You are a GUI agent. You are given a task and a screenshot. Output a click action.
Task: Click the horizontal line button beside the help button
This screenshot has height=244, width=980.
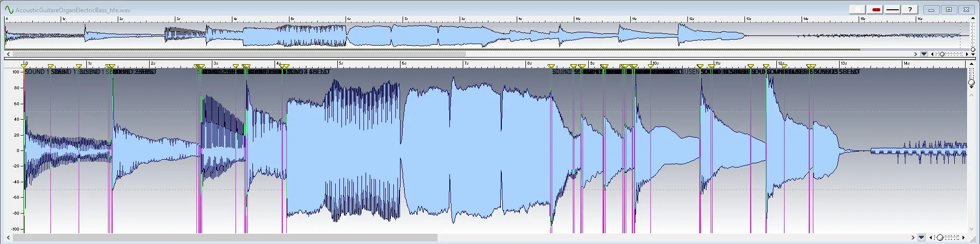(893, 9)
